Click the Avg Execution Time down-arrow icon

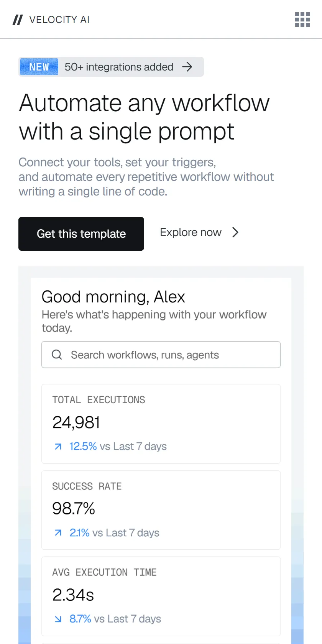pos(58,619)
